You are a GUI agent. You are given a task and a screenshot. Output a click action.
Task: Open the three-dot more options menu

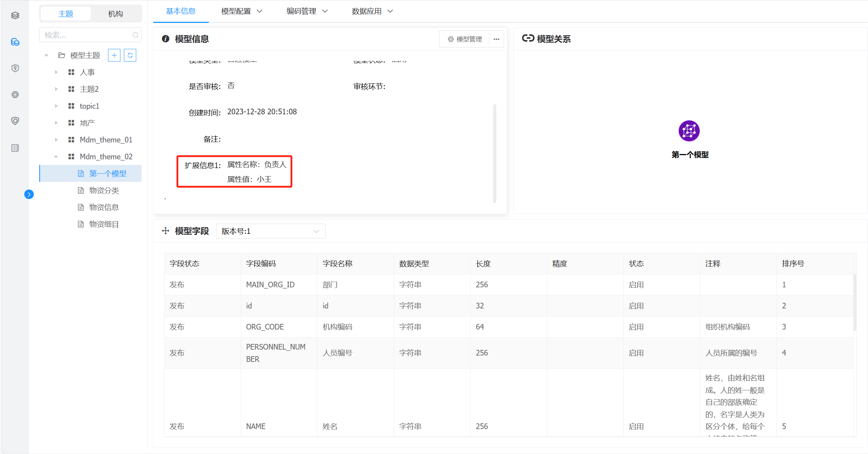click(x=496, y=39)
